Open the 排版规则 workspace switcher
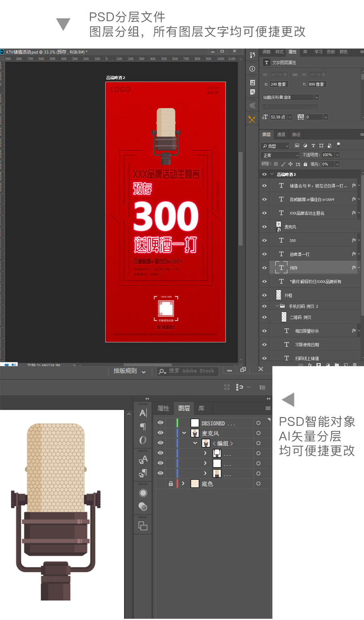Screen dimensions: 364x620 tap(129, 371)
